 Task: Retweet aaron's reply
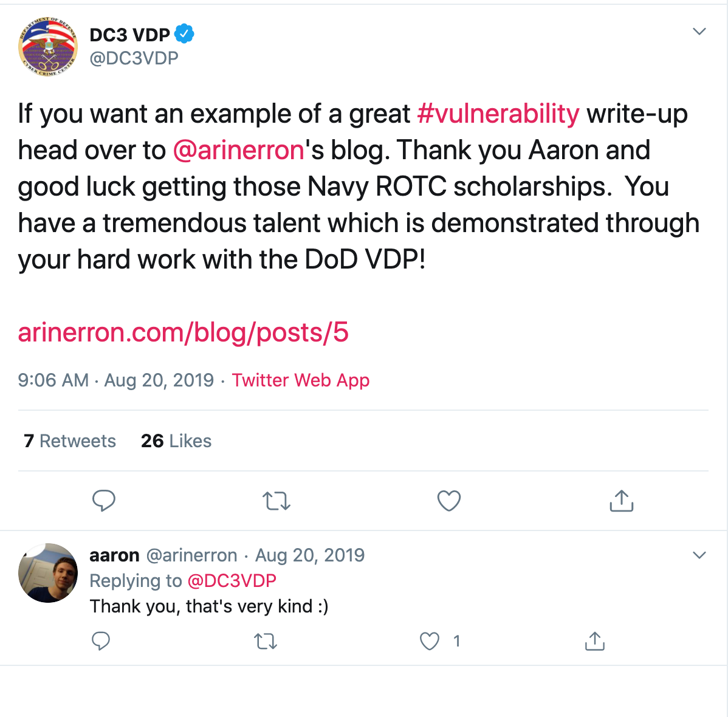[266, 641]
